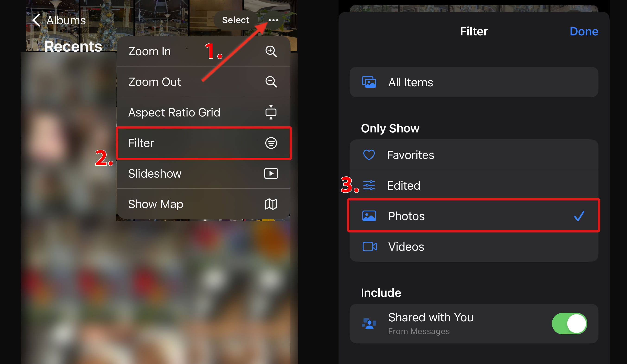Screen dimensions: 627x364
Task: Click the Zoom In icon
Action: click(271, 51)
